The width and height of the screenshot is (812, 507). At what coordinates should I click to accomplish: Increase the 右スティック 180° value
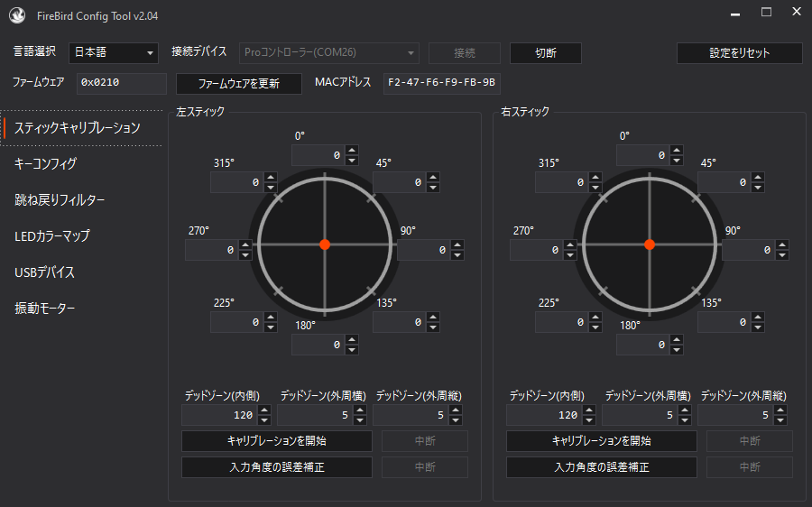677,340
